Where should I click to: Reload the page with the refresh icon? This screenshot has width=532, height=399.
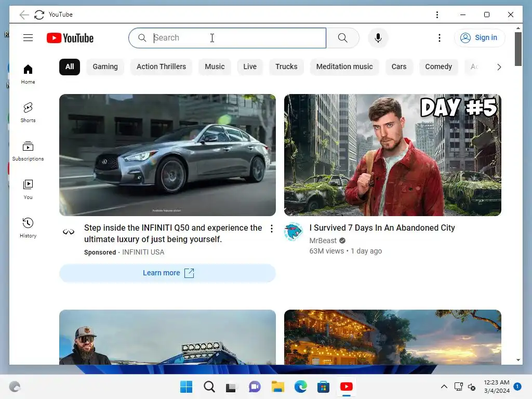[x=39, y=15]
